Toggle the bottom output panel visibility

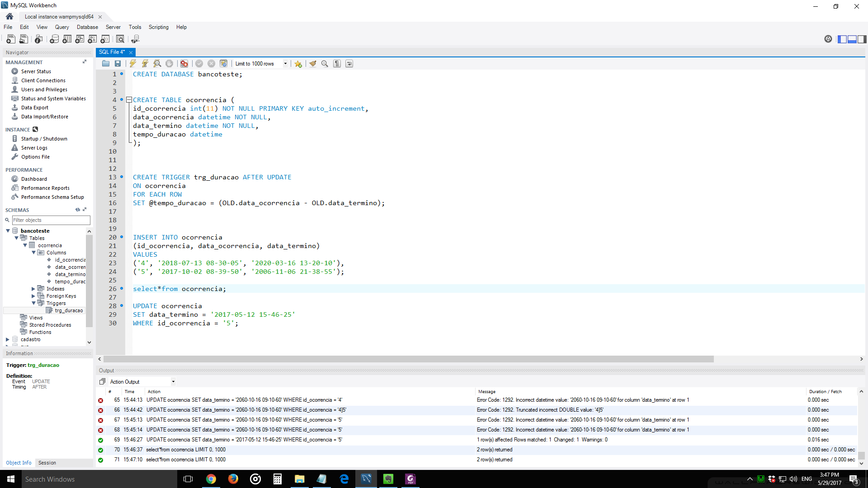coord(852,39)
